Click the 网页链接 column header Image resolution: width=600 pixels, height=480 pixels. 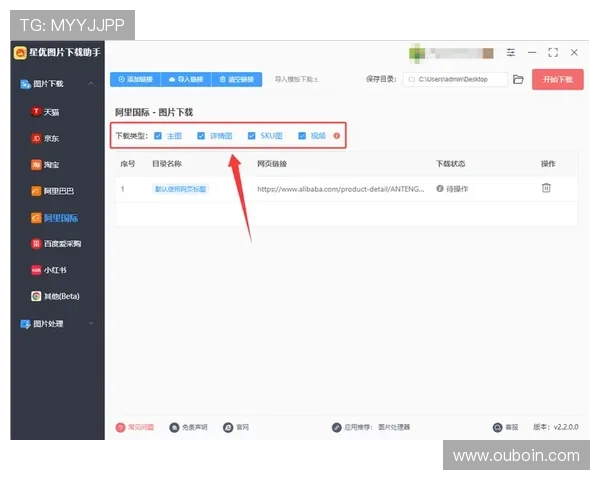[272, 164]
